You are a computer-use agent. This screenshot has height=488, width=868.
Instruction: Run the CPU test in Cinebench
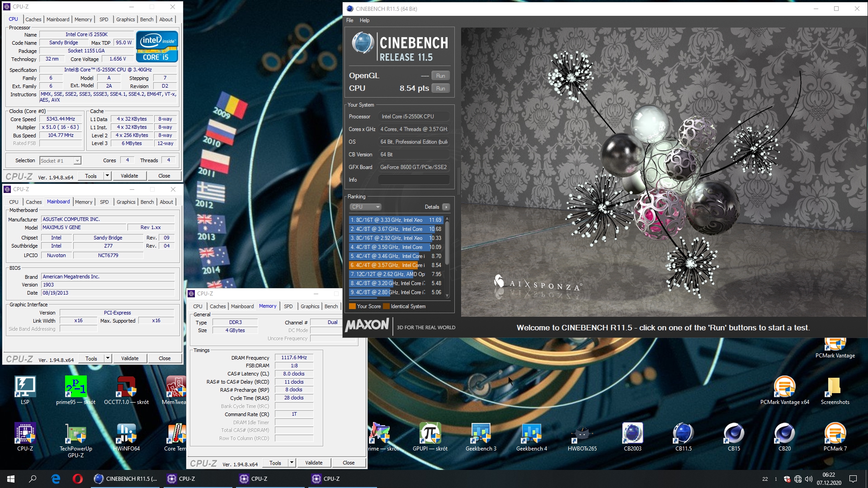point(440,89)
